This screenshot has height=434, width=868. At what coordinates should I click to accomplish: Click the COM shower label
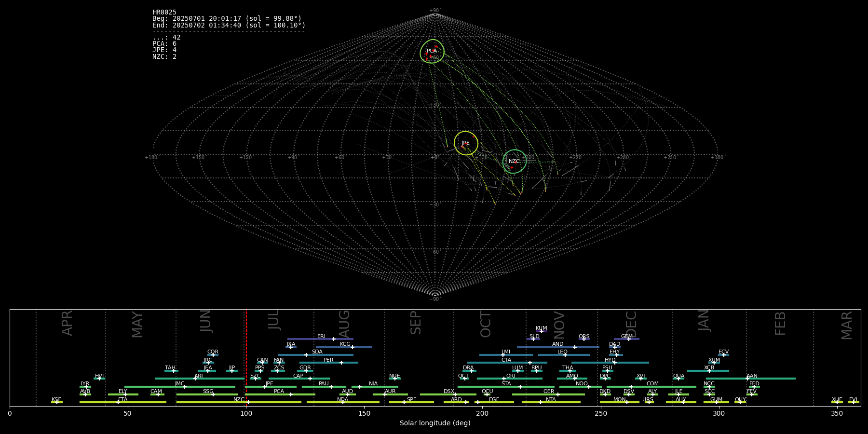click(652, 384)
